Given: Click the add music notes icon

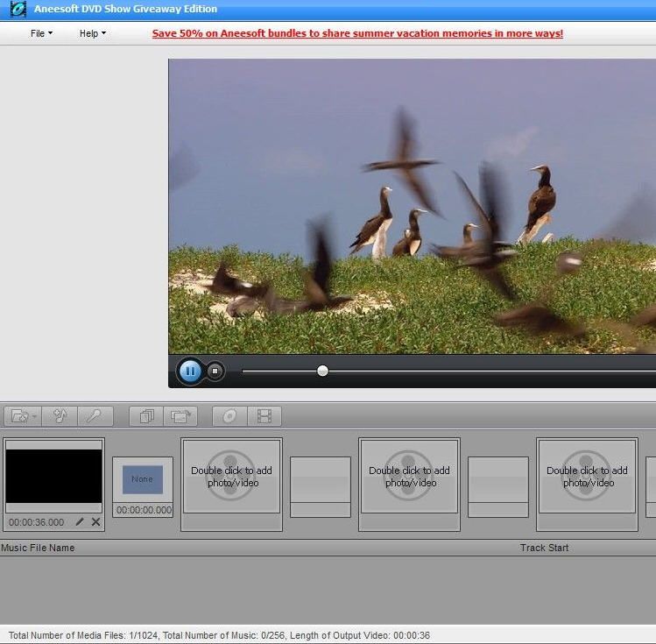Looking at the screenshot, I should coord(60,416).
